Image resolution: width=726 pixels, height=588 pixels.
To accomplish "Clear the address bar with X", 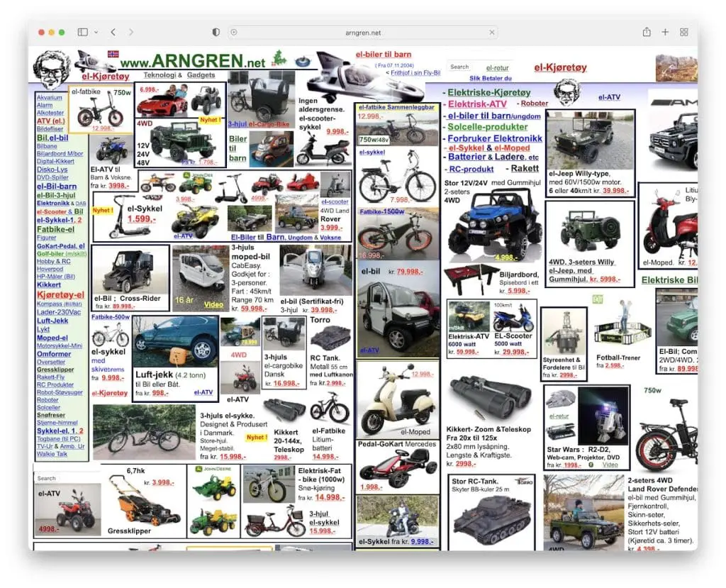I will tap(492, 33).
